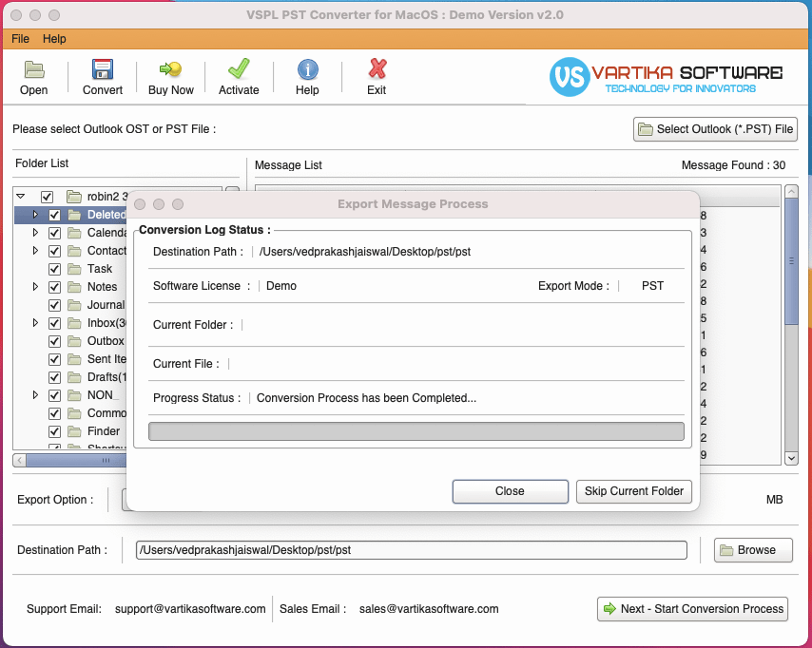Click the Vartika Software VS logo

(x=570, y=77)
